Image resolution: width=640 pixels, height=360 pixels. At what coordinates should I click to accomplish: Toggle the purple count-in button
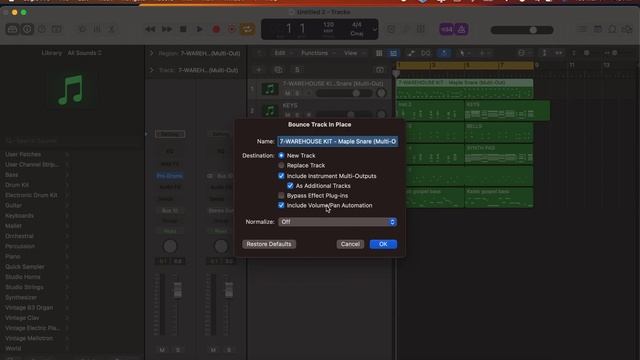(x=447, y=29)
